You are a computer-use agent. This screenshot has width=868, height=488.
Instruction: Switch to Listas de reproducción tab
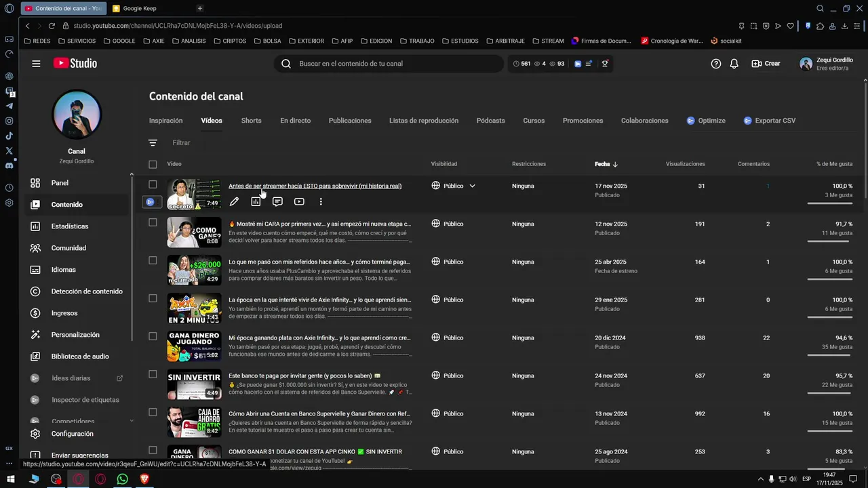point(424,121)
